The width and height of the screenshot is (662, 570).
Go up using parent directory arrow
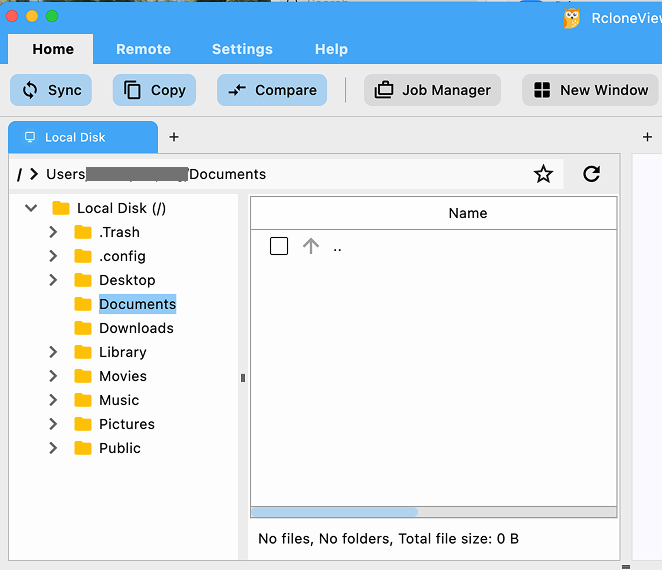[311, 246]
